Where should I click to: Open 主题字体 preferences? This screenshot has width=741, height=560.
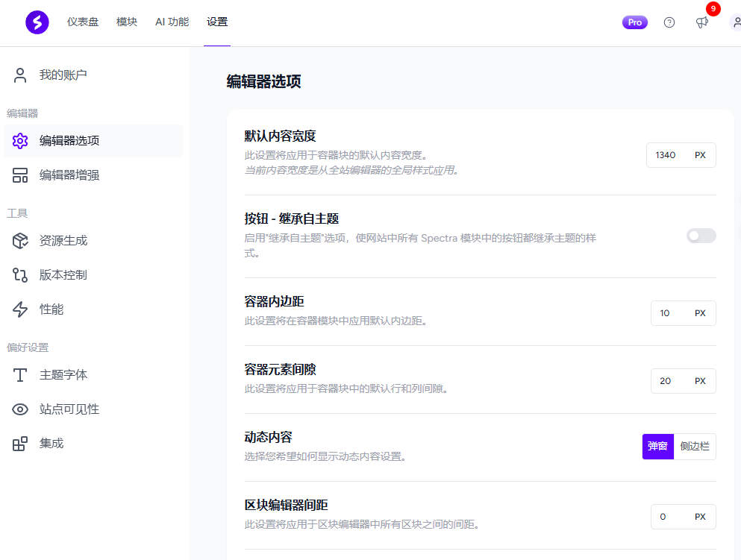tap(93, 375)
